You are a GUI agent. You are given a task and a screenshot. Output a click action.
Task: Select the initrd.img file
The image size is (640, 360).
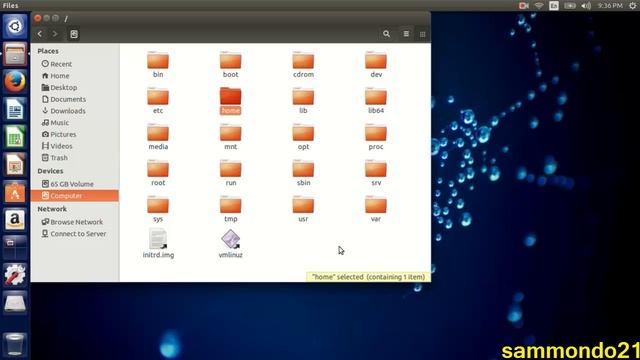158,244
